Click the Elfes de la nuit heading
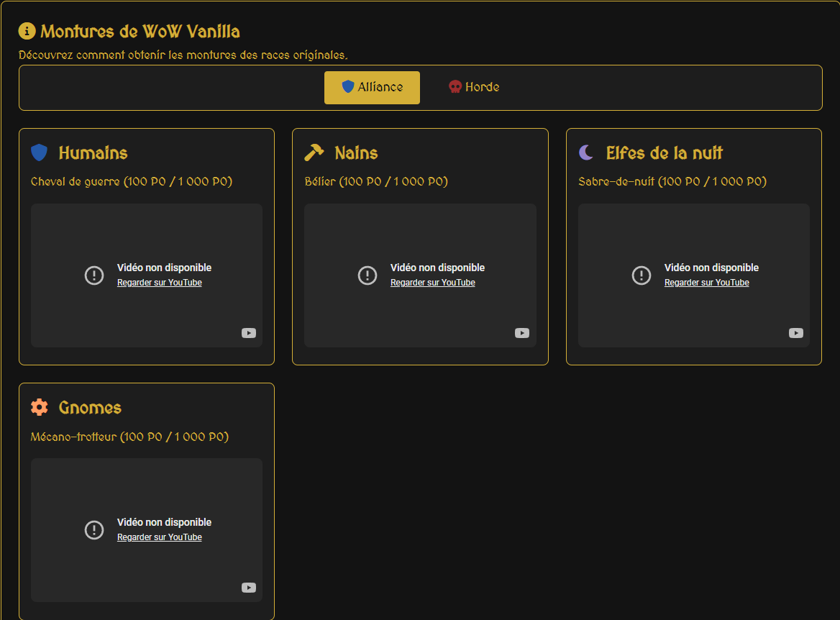This screenshot has width=840, height=620. coord(664,153)
